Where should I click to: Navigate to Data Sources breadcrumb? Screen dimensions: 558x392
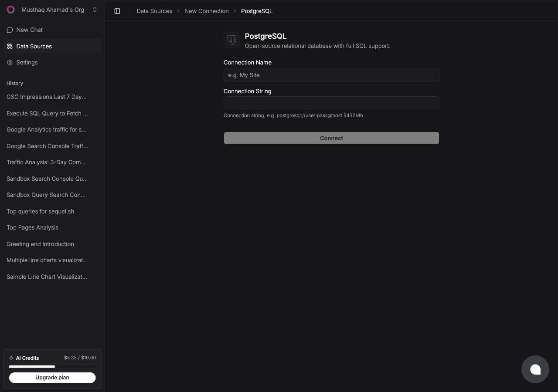point(154,11)
